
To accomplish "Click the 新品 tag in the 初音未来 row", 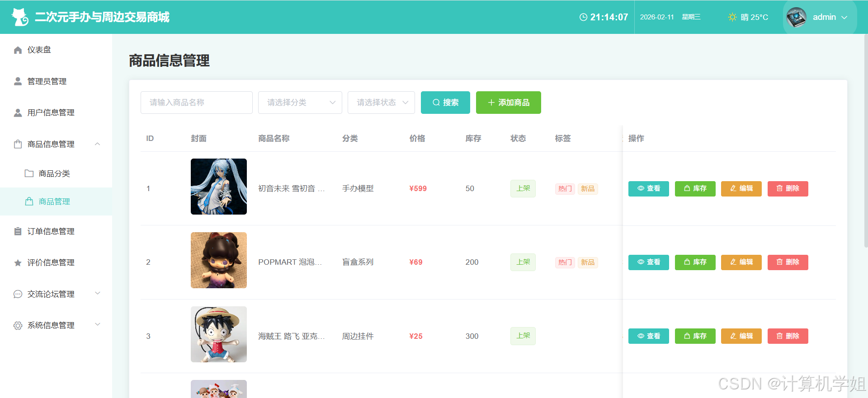I will coord(588,189).
